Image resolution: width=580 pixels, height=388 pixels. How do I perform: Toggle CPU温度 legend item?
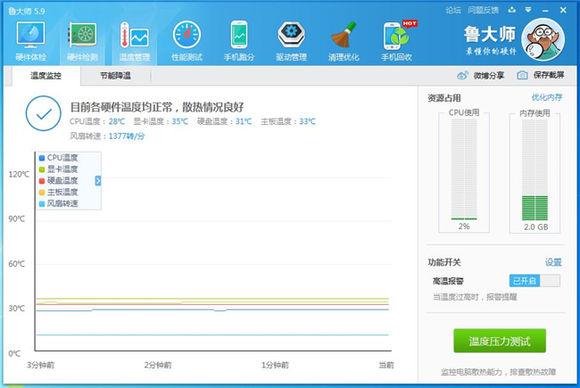pos(58,158)
